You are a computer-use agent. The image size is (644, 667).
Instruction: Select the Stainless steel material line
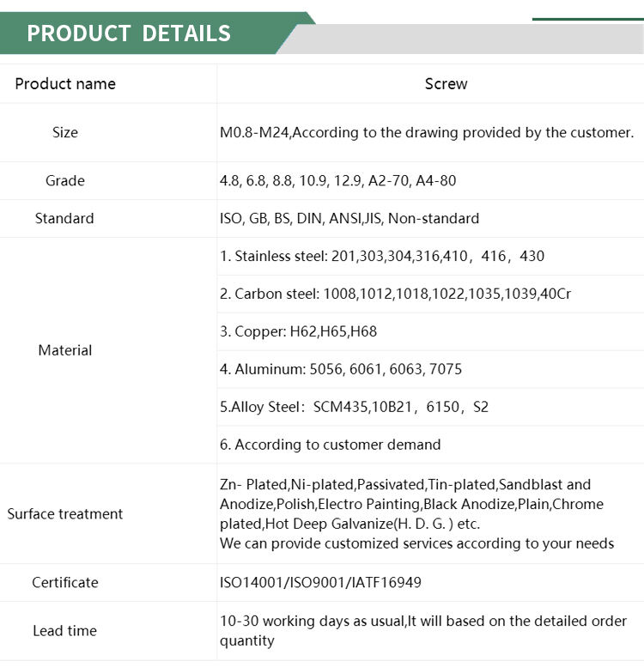coord(382,256)
